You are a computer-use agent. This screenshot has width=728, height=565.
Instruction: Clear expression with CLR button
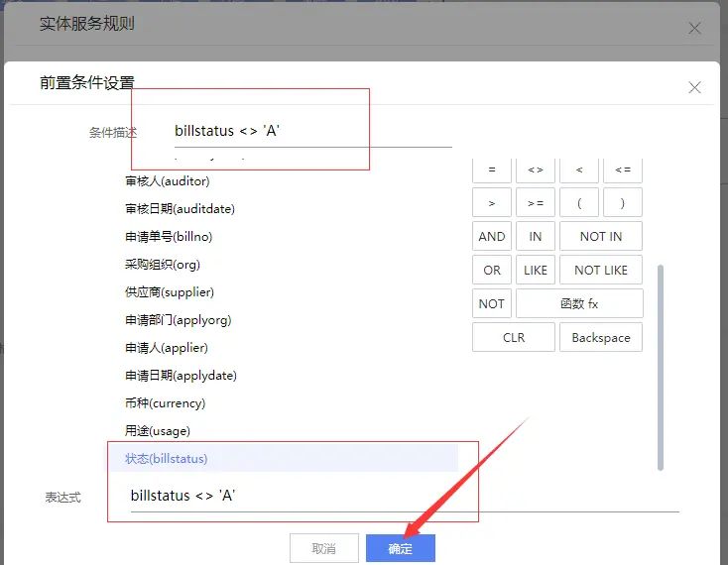pos(514,337)
